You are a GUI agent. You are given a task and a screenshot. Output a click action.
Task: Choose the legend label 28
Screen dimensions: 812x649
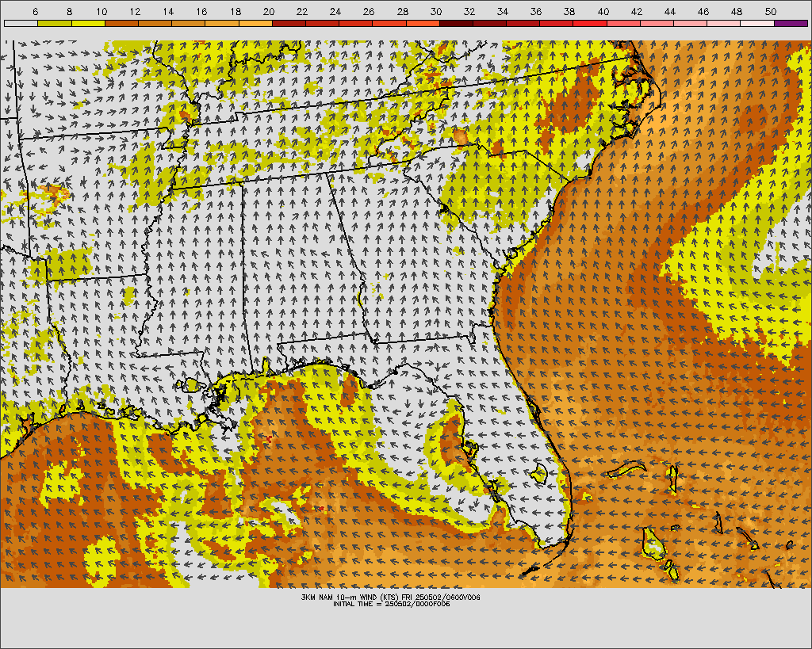tap(402, 11)
